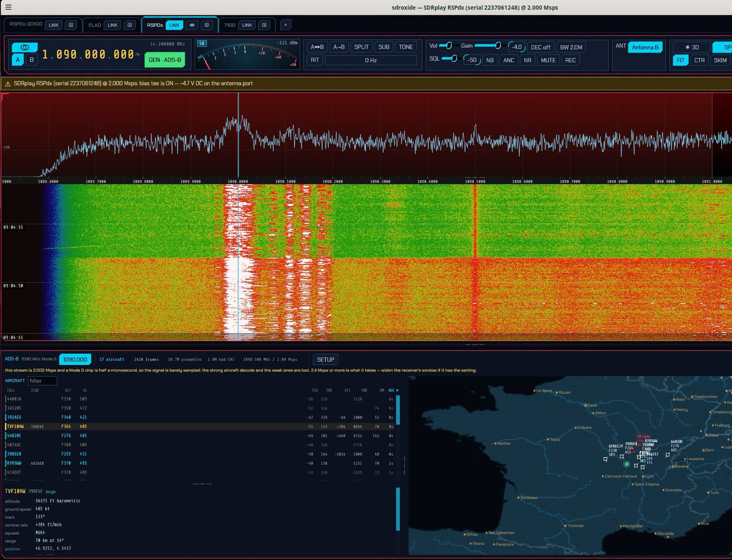Pop out the active RSPDx receiver tab
The image size is (732, 560).
point(207,25)
